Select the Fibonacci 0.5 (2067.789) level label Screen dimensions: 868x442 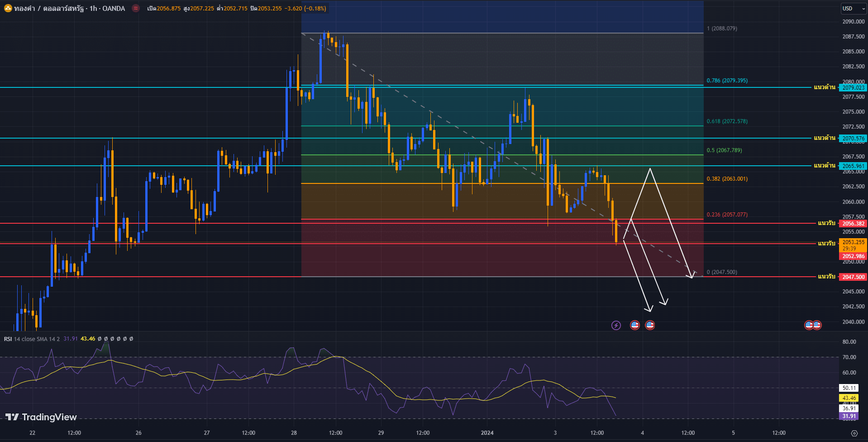tap(724, 150)
